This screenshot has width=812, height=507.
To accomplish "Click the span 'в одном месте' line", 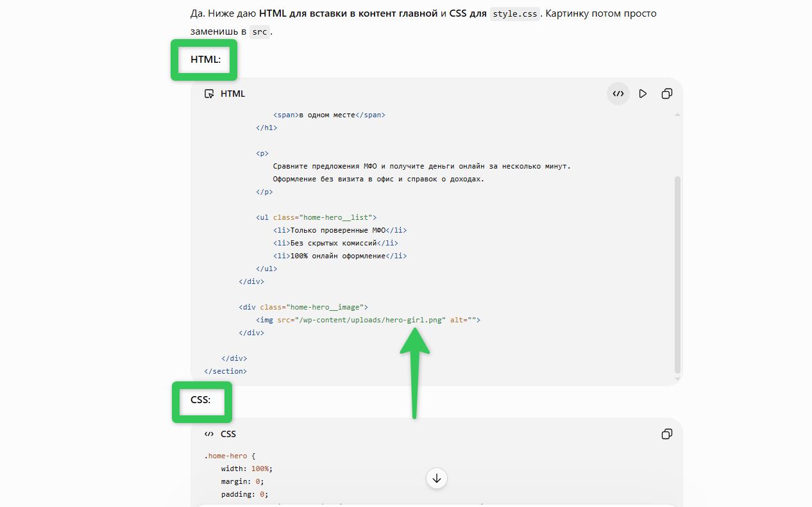I will point(329,115).
